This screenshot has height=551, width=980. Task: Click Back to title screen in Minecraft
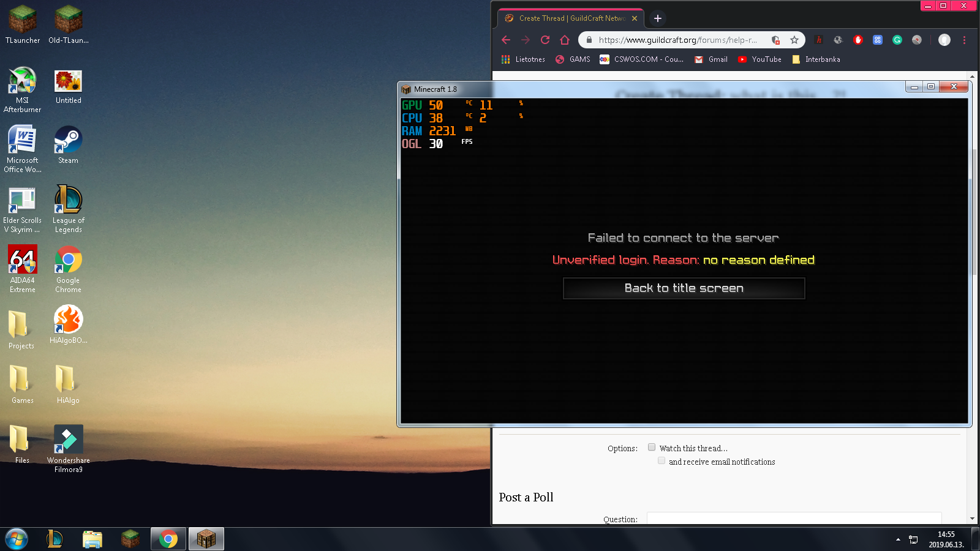[x=684, y=288]
